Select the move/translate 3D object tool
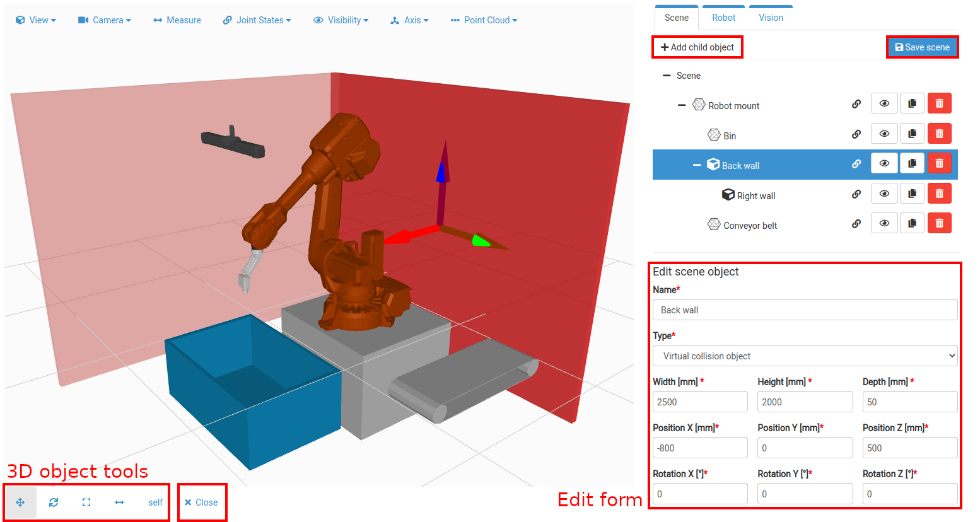The image size is (980, 522). click(20, 502)
